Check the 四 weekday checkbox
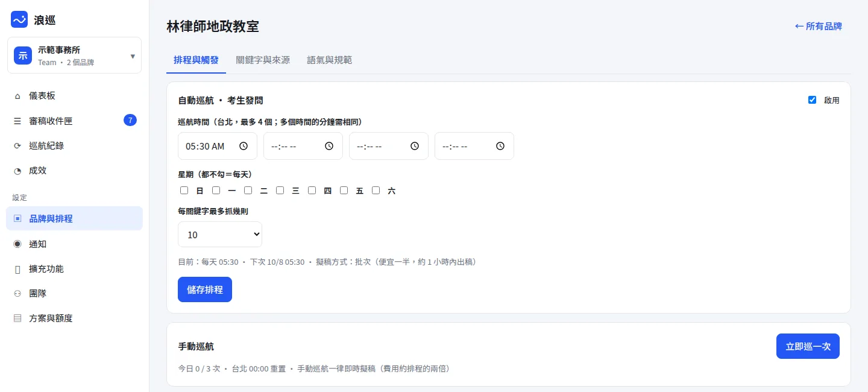Viewport: 868px width, 392px height. coord(312,191)
